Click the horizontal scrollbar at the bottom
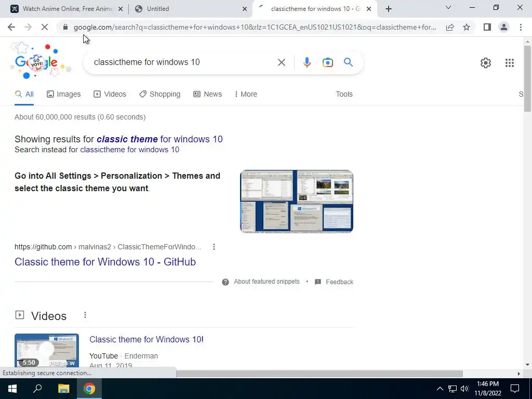Viewport: 532px width, 399px height. point(319,374)
